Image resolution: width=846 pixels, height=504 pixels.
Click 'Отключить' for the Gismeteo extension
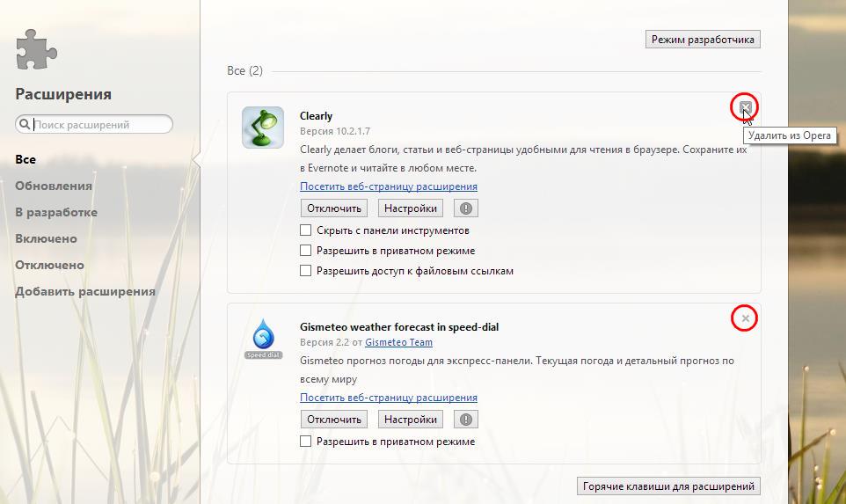coord(334,420)
